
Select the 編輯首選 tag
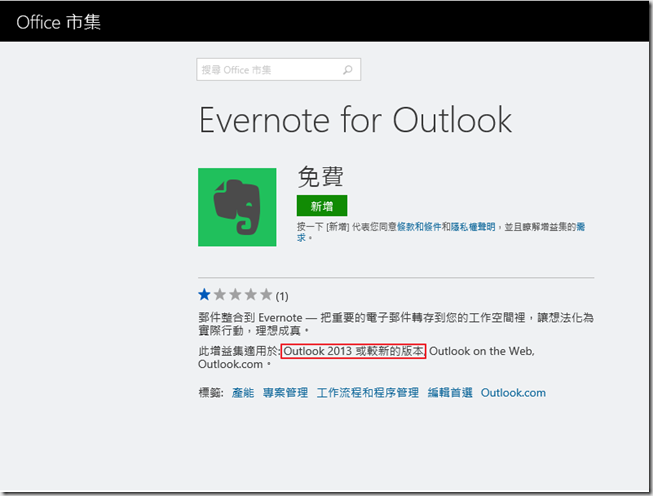[449, 393]
